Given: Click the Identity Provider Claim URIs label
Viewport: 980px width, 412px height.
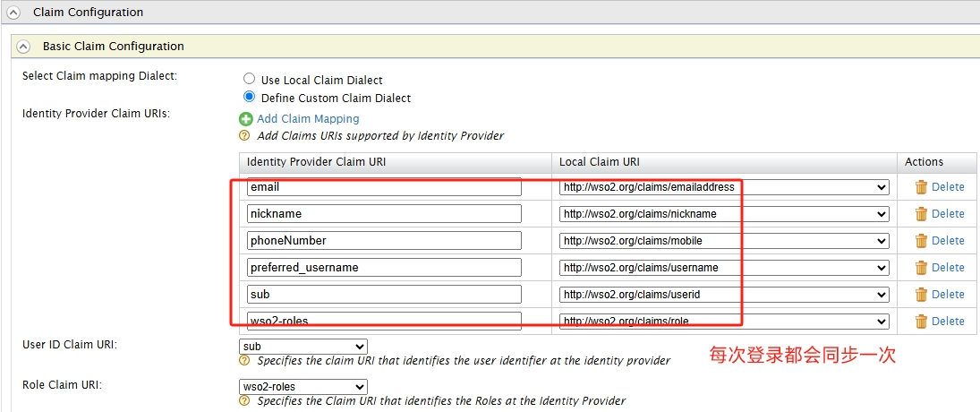Looking at the screenshot, I should click(97, 113).
